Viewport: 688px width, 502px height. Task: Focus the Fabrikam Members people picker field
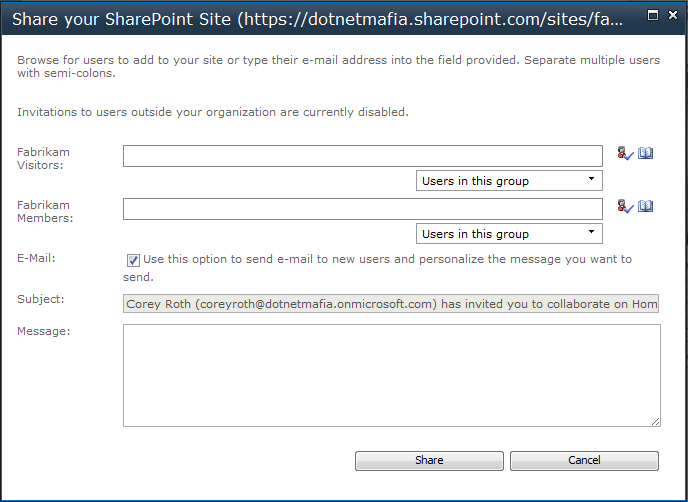pos(362,209)
